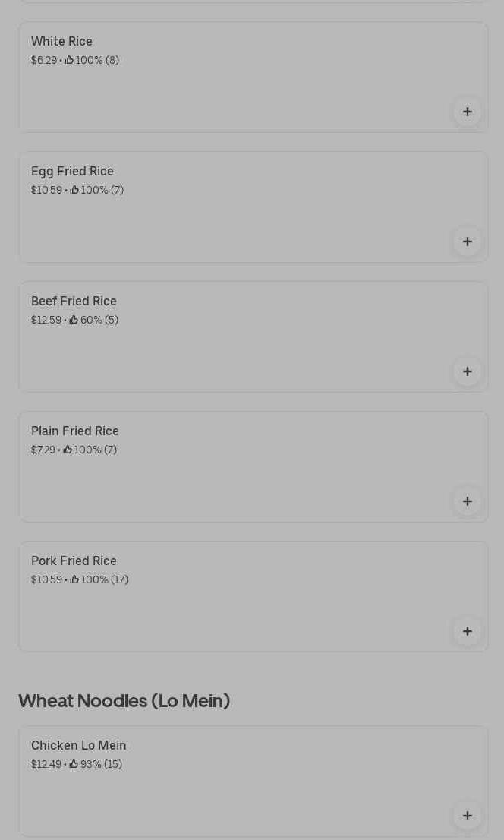This screenshot has width=504, height=840.
Task: Tap the plus button on Pork Fried Rice
Action: [x=467, y=632]
